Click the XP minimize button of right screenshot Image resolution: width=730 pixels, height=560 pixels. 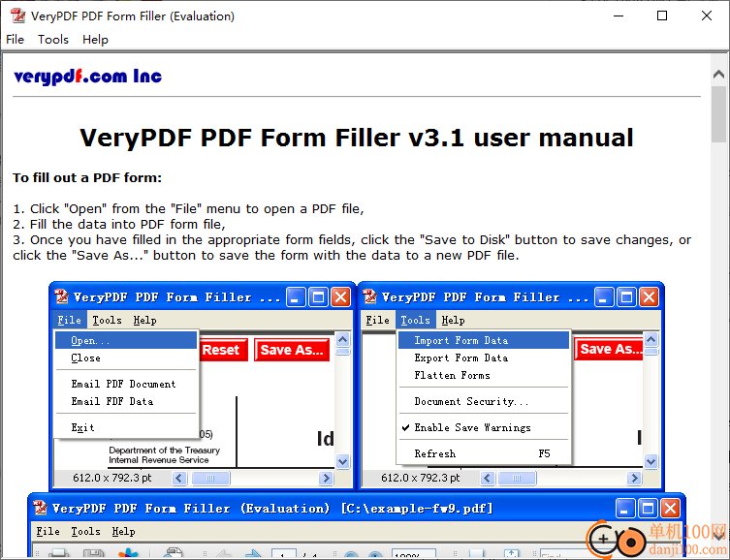tap(603, 297)
